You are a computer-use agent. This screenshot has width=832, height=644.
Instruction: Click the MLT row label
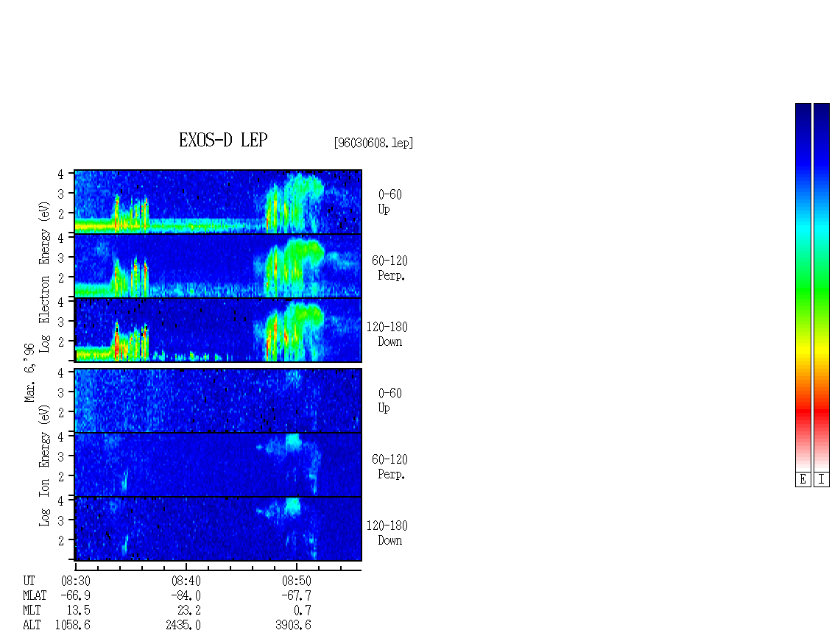click(32, 611)
